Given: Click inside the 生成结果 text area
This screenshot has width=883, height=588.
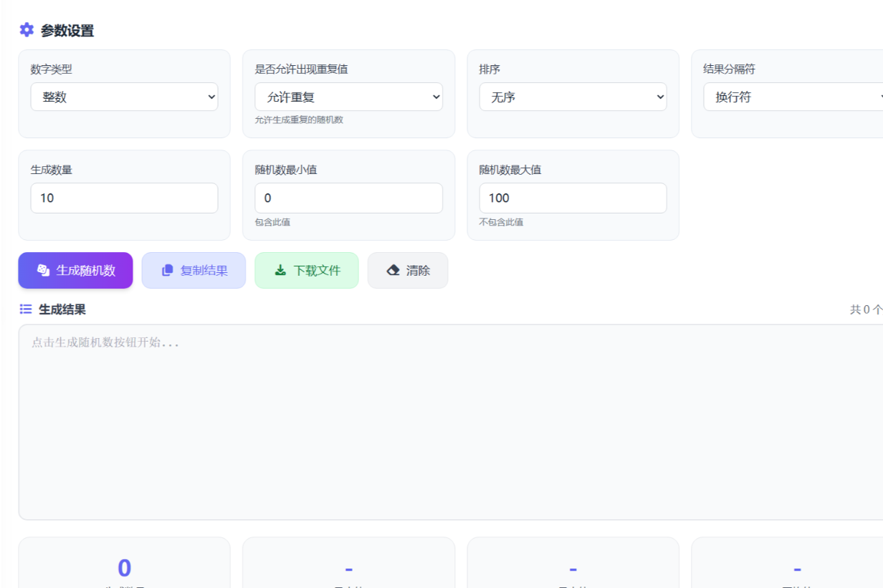Looking at the screenshot, I should click(x=450, y=422).
